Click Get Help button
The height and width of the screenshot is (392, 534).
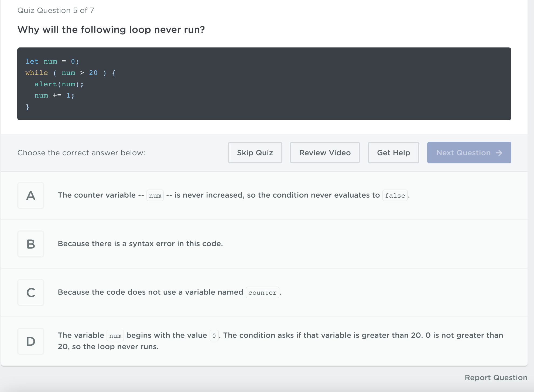pyautogui.click(x=393, y=153)
